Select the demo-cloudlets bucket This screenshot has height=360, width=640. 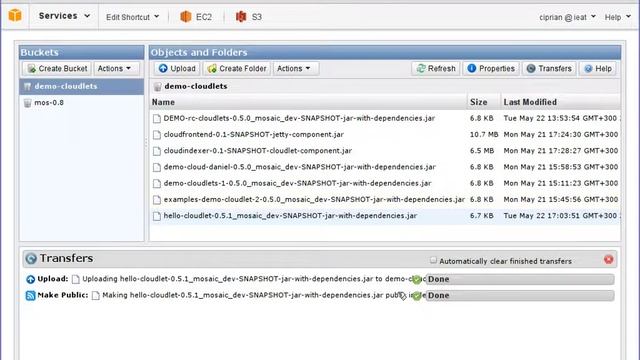pyautogui.click(x=82, y=87)
